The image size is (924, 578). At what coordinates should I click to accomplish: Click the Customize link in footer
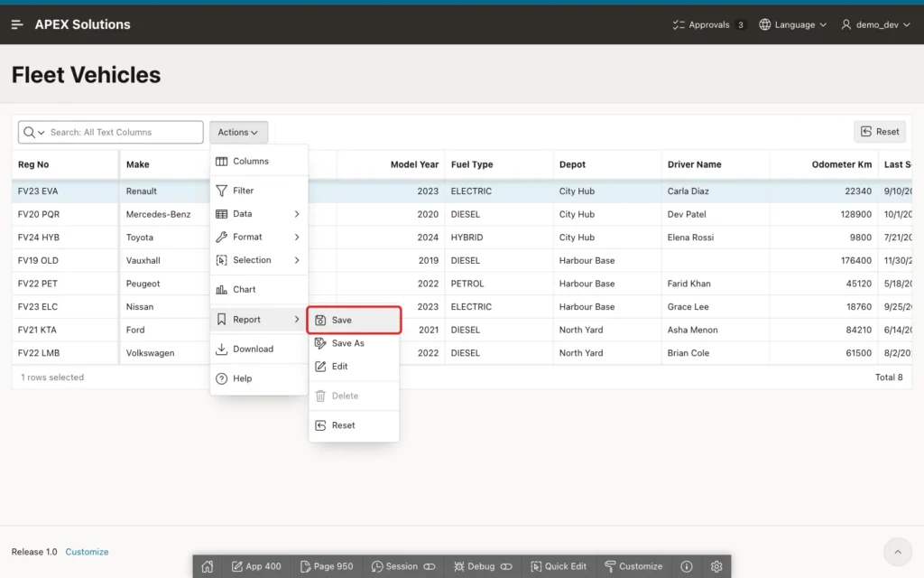[x=87, y=552]
